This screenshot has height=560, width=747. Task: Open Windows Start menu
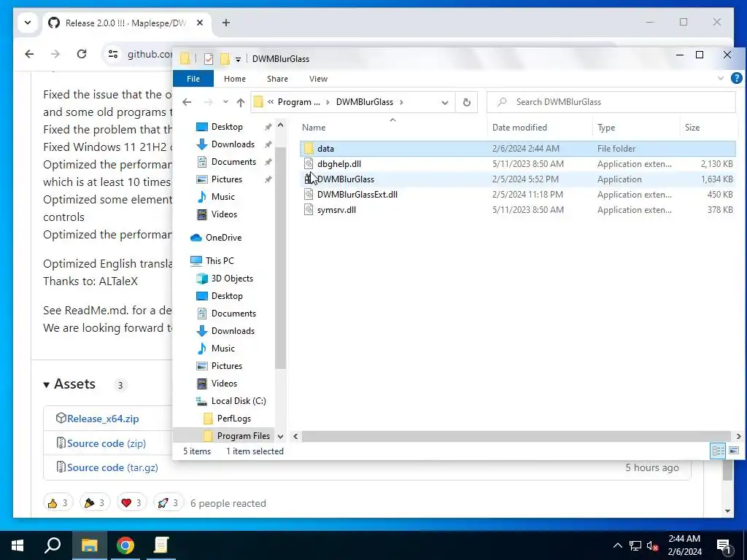click(18, 545)
